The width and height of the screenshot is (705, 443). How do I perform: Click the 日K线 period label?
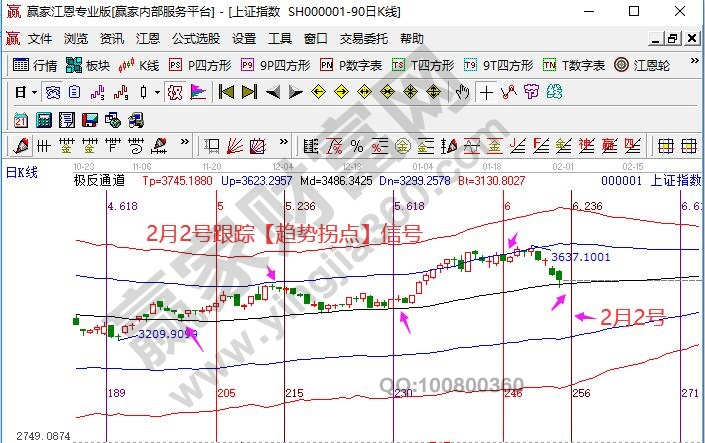[21, 172]
